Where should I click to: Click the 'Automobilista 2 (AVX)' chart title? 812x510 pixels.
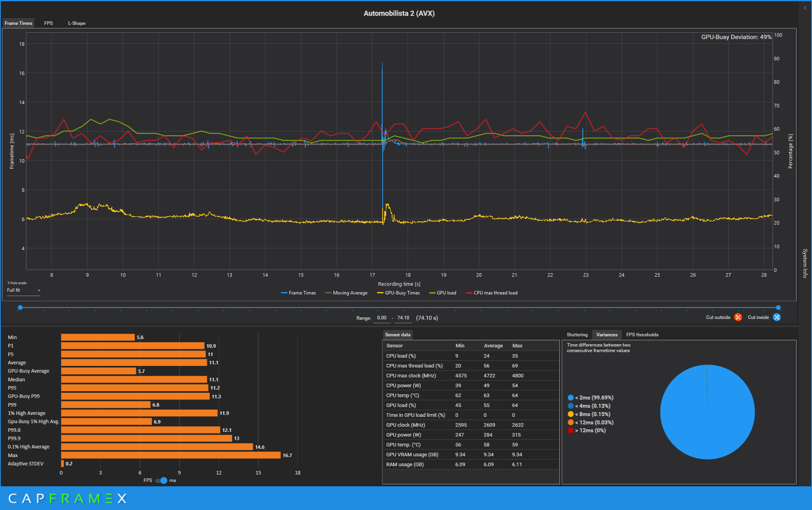pos(399,13)
